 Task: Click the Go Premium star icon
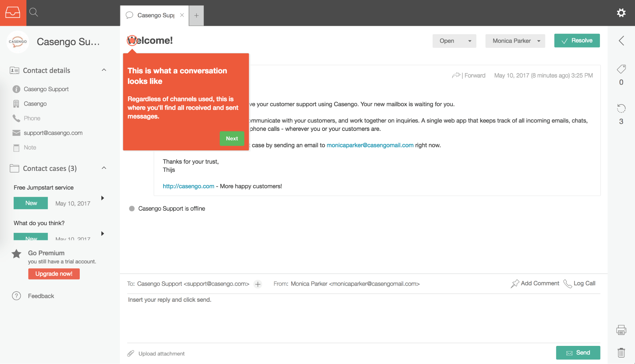click(17, 253)
